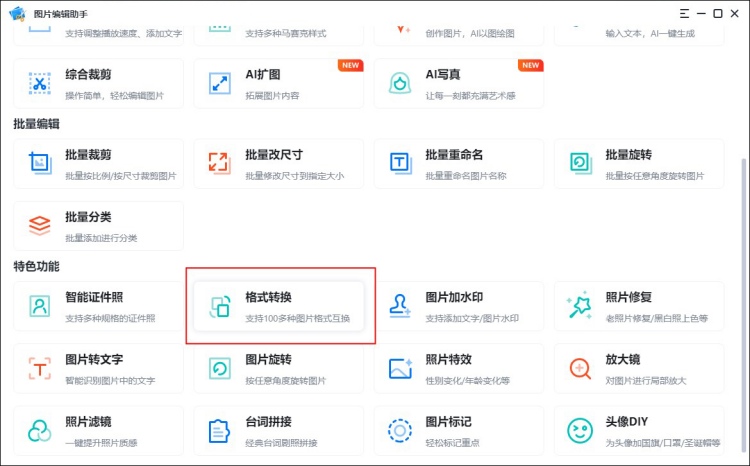Open the 批量裁剪 card title
The image size is (750, 466).
point(88,155)
